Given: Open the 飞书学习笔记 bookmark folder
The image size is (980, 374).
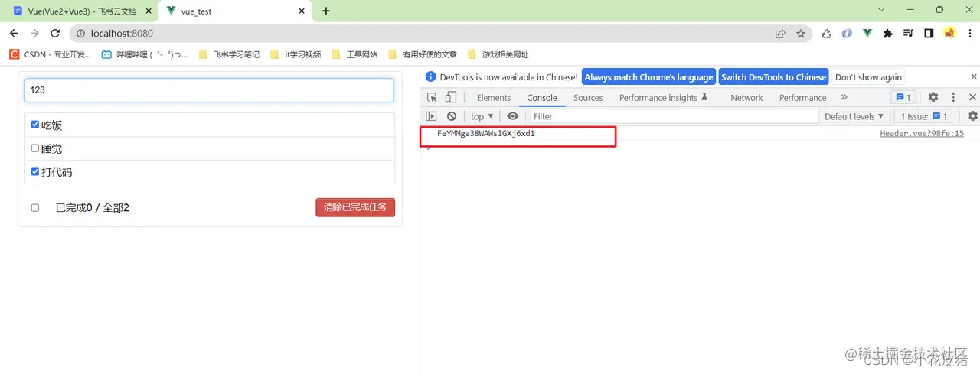Looking at the screenshot, I should pyautogui.click(x=228, y=54).
